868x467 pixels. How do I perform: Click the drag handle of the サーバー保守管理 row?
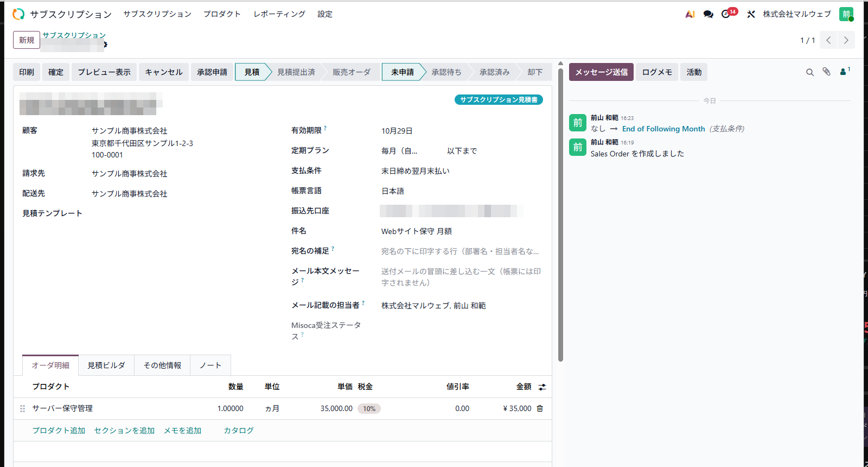(23, 408)
